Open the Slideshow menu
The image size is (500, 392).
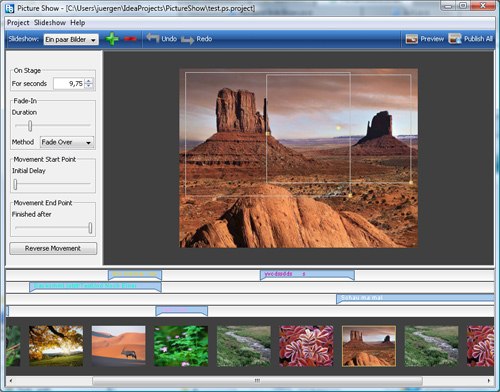pos(50,23)
